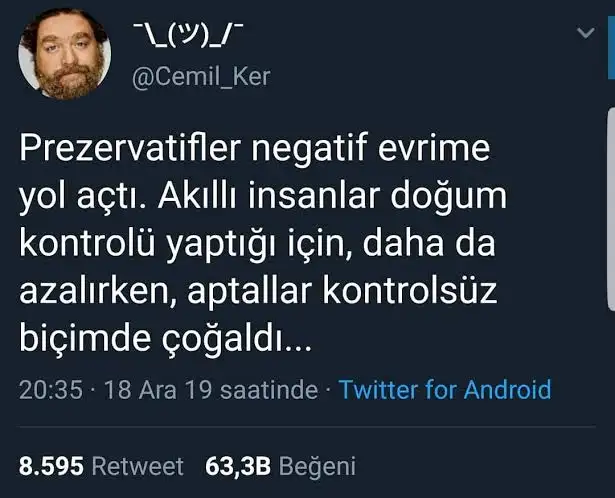Click the shrug emoticon display name
The width and height of the screenshot is (615, 498).
(187, 35)
